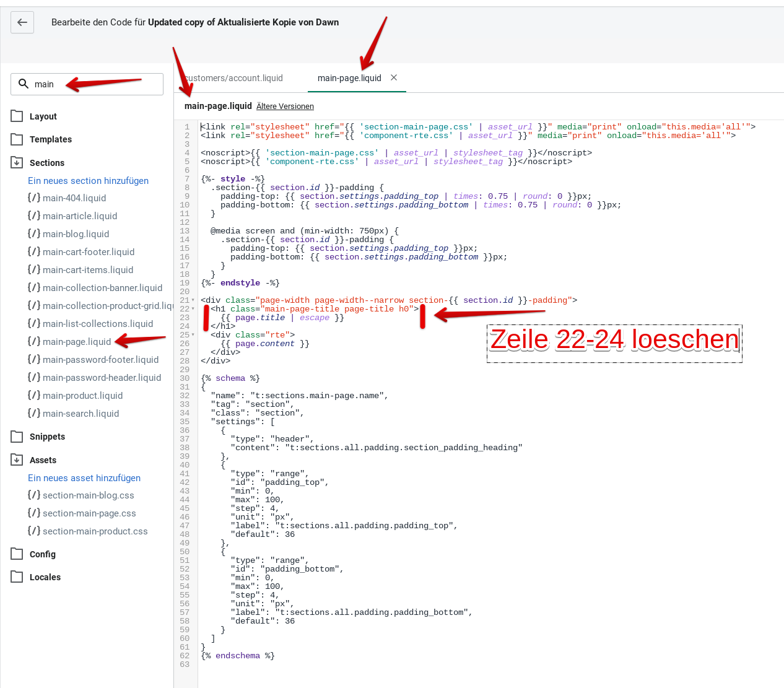Collapse the Sections folder

[x=38, y=163]
